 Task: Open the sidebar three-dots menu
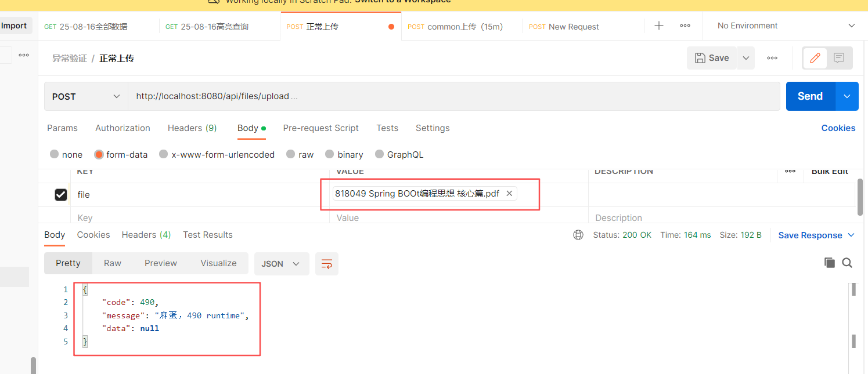[x=24, y=55]
